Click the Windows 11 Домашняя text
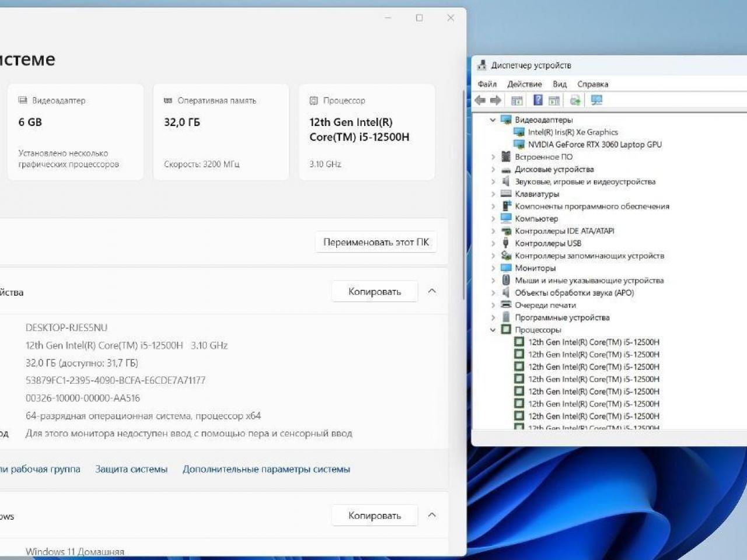This screenshot has width=747, height=560. pos(75,551)
